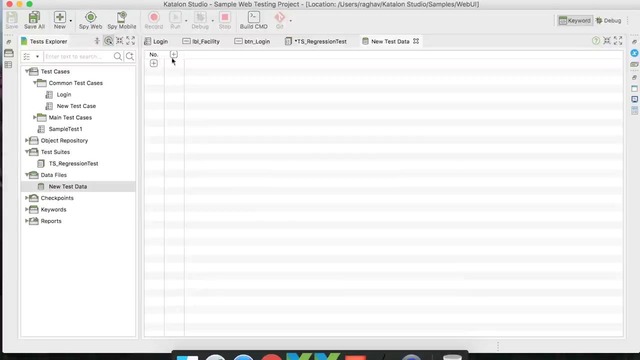640x360 pixels.
Task: Open Spy Web tool
Action: tap(90, 20)
